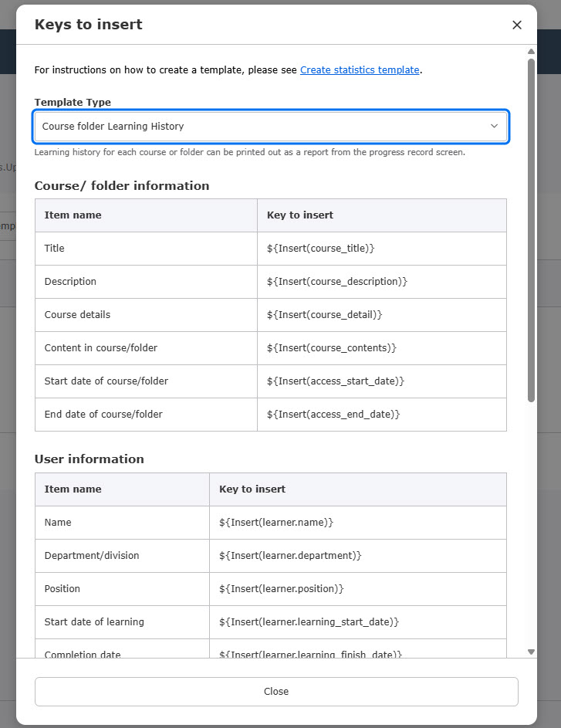
Task: Click the ${Insert(course_description)} key text
Action: click(336, 282)
